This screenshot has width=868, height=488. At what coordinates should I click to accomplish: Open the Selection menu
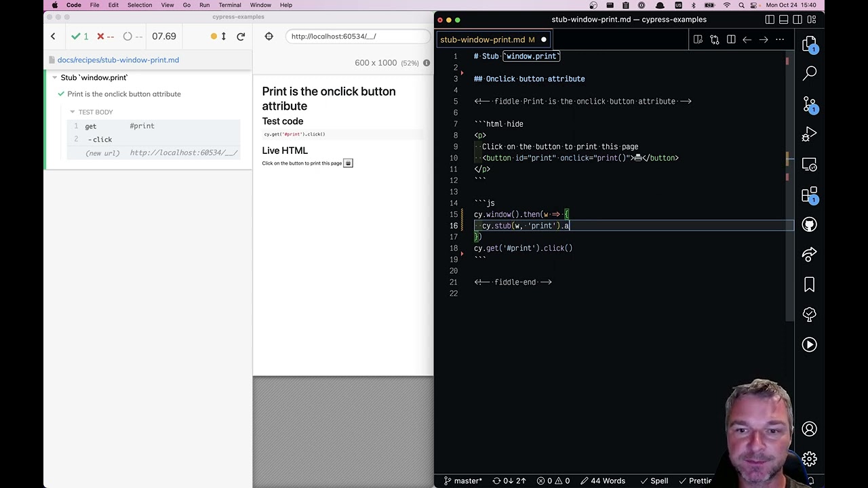click(x=140, y=5)
